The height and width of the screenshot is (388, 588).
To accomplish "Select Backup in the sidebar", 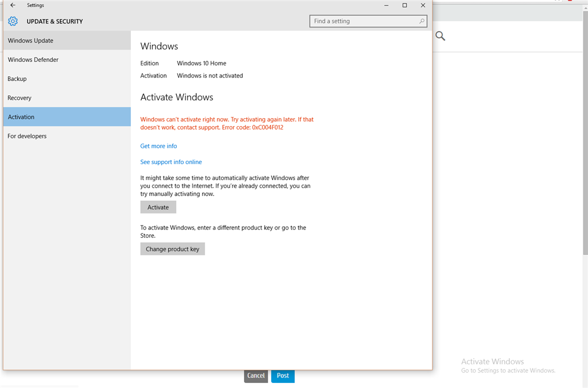I will (67, 79).
